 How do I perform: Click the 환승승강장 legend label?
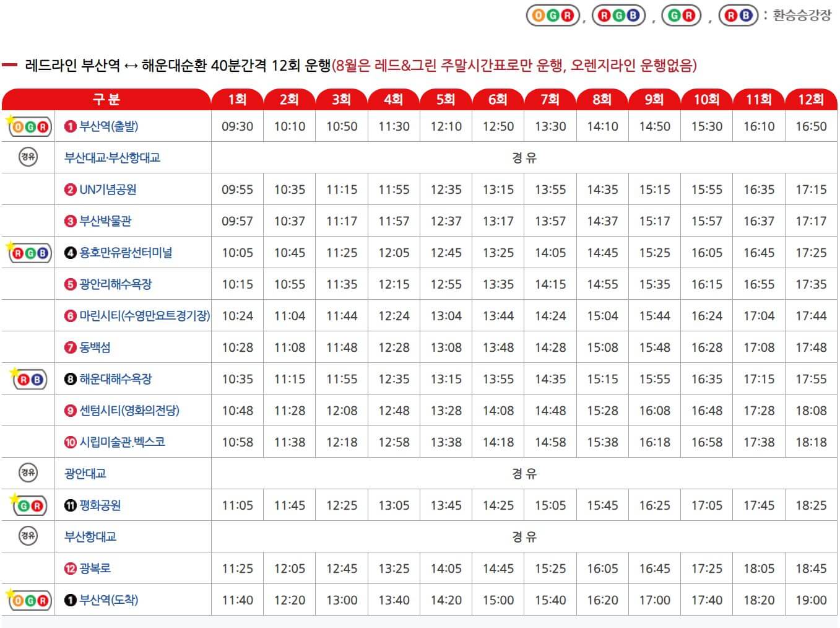pos(802,15)
